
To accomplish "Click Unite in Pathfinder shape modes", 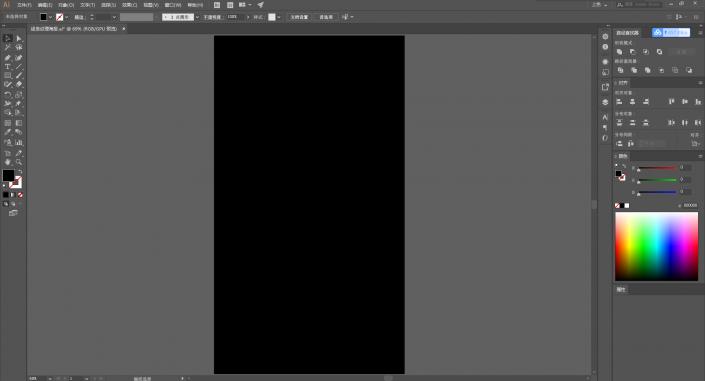I will (x=620, y=52).
